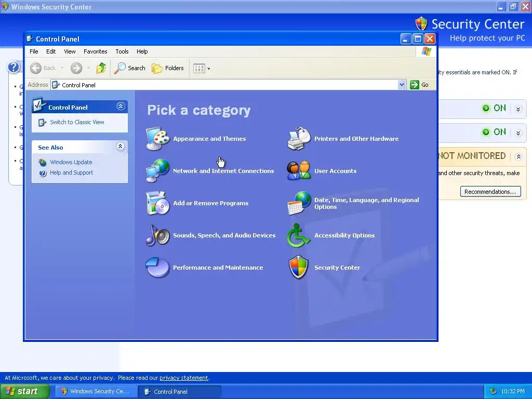Click Windows Update link in See Also
Image resolution: width=532 pixels, height=399 pixels.
[71, 162]
